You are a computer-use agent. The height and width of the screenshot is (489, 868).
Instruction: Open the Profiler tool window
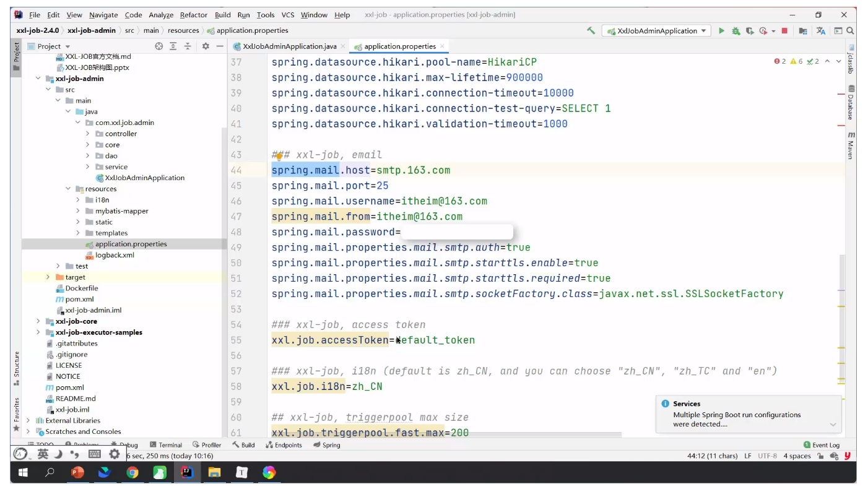coord(207,444)
